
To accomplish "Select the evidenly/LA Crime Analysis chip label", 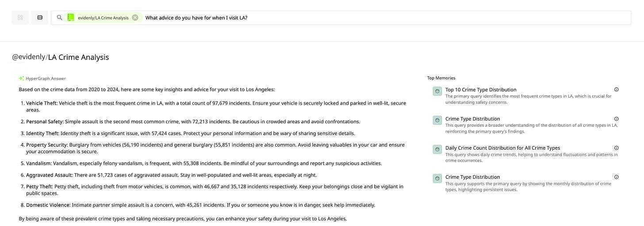I will pyautogui.click(x=103, y=18).
